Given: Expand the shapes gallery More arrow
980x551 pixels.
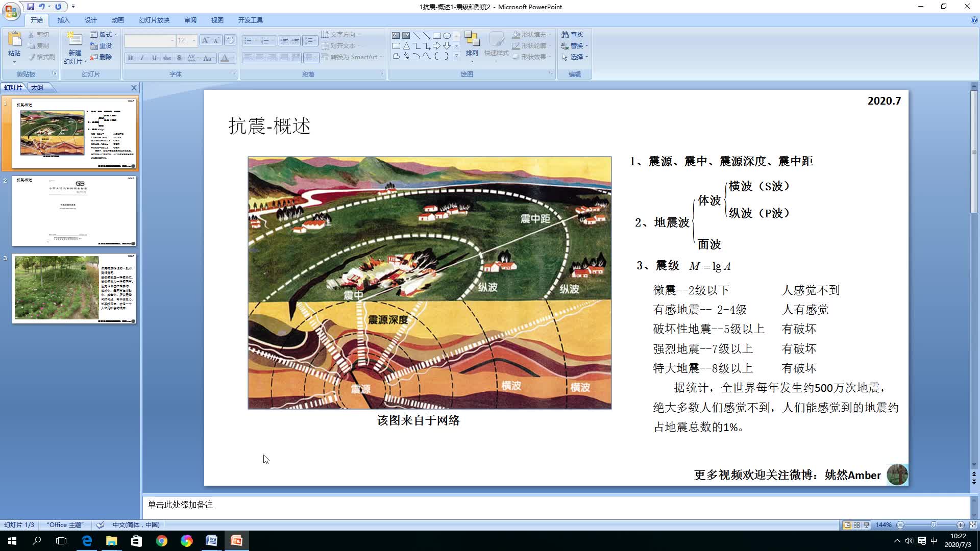Looking at the screenshot, I should coord(456,56).
